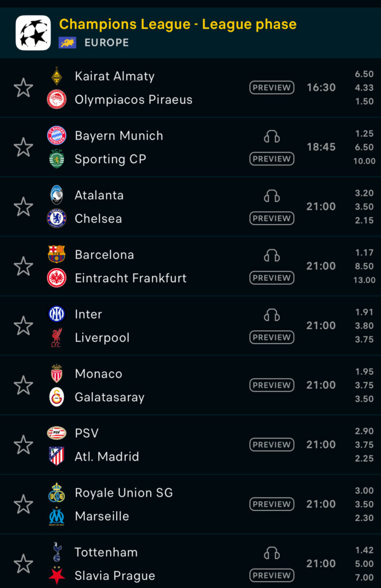Open the Champions League competition logo
Viewport: 381px width, 588px height.
[33, 33]
